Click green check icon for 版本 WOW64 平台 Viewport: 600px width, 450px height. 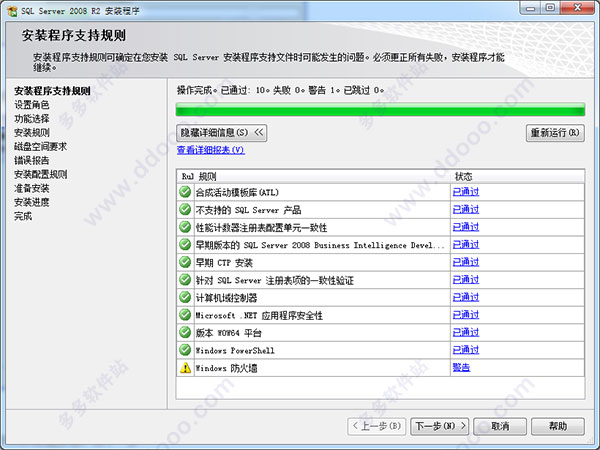coord(185,332)
